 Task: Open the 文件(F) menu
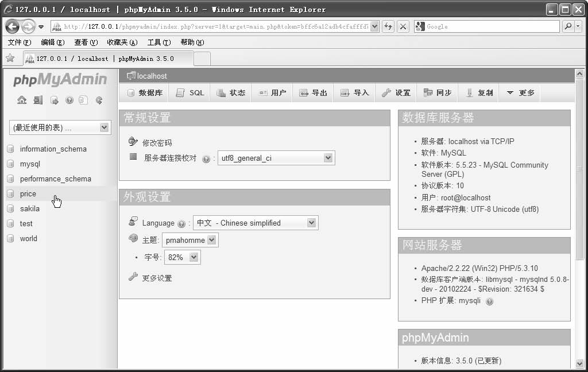tap(20, 42)
